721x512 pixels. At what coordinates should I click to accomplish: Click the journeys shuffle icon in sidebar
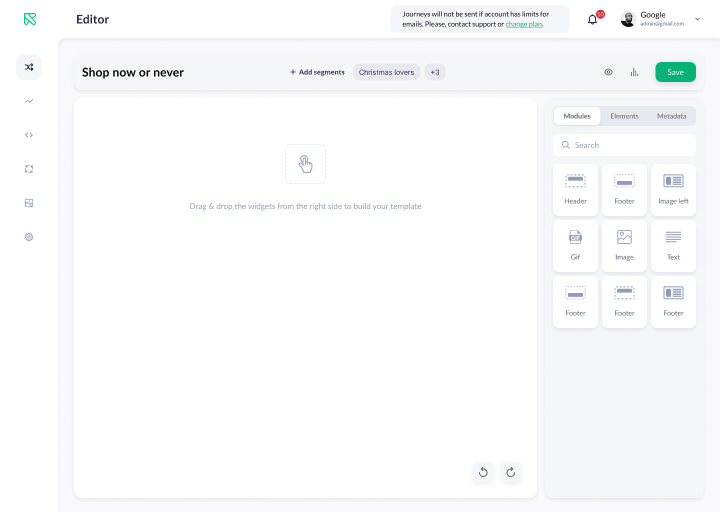pos(29,67)
